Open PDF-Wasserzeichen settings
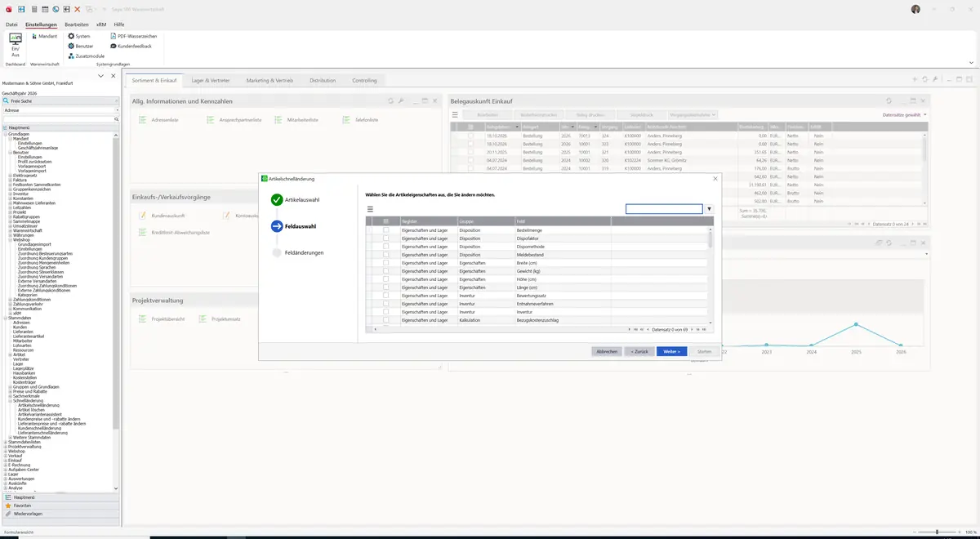This screenshot has height=539, width=980. coord(134,36)
